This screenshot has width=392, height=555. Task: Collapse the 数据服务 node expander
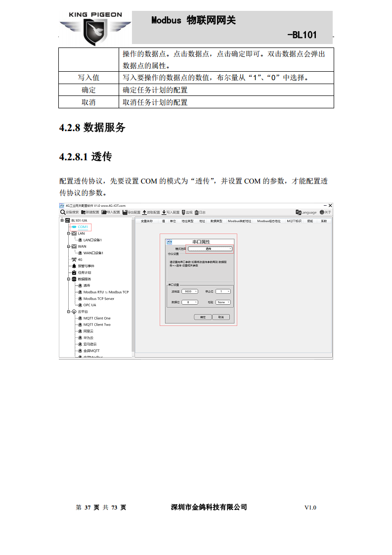click(69, 279)
